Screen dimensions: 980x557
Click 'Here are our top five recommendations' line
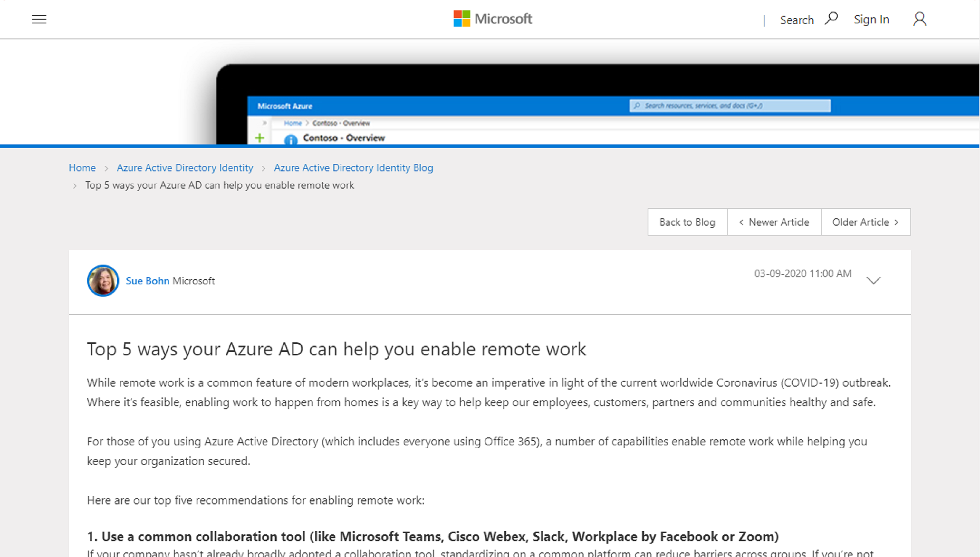click(255, 500)
